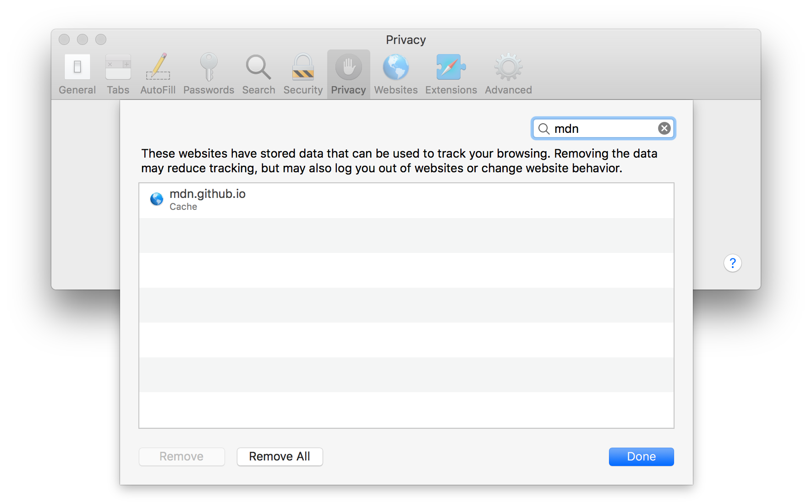Open the help question mark button

732,263
